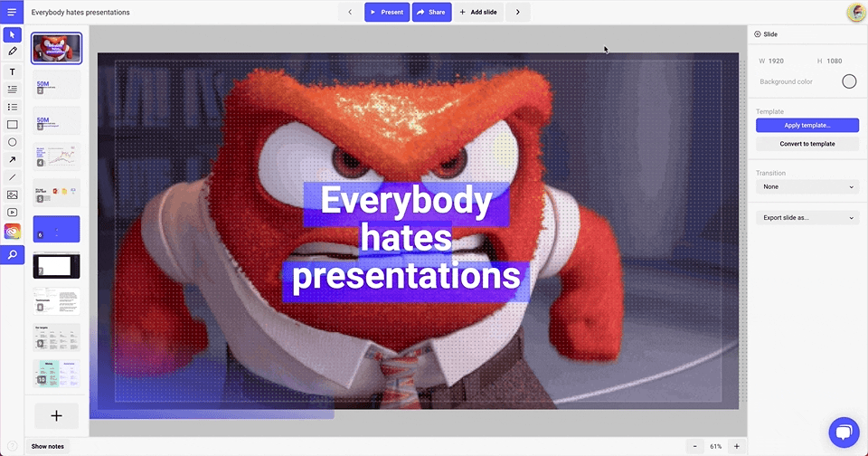
Task: Open the Creative Cloud integration
Action: pyautogui.click(x=12, y=231)
